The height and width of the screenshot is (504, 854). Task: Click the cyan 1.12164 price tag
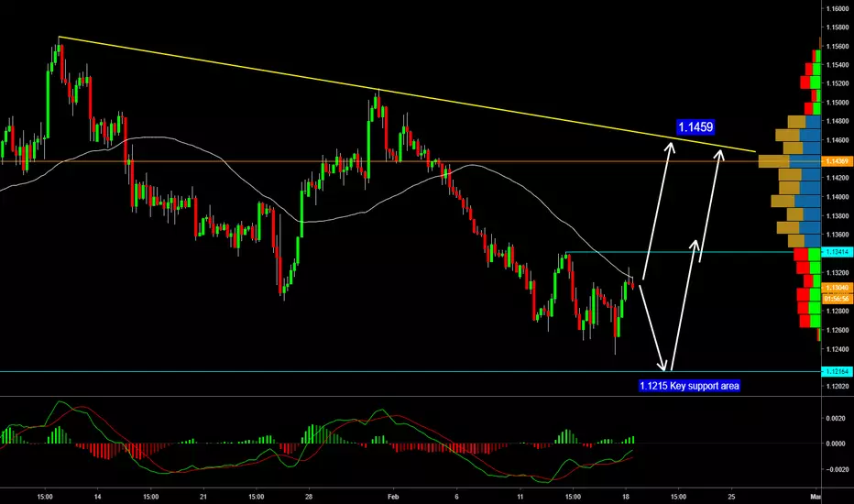(x=838, y=372)
